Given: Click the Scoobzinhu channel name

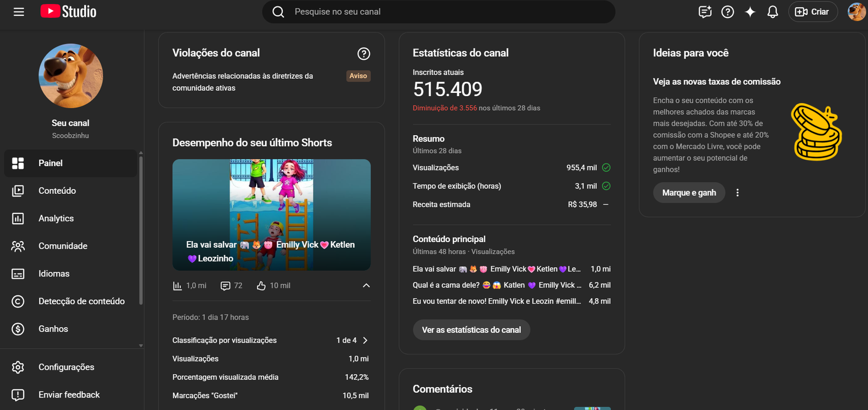Looking at the screenshot, I should click(x=71, y=136).
